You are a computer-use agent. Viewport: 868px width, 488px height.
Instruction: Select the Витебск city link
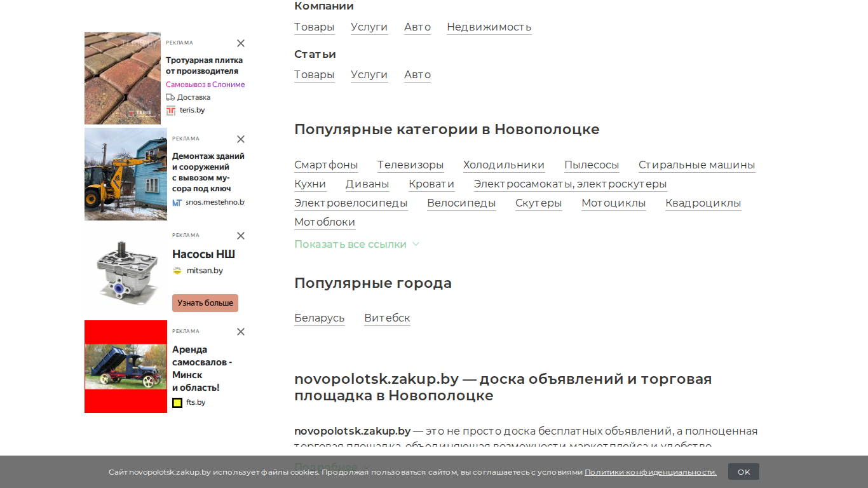(x=387, y=318)
